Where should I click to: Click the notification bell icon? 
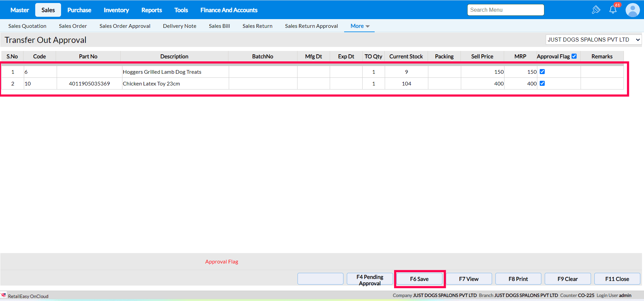pyautogui.click(x=613, y=10)
